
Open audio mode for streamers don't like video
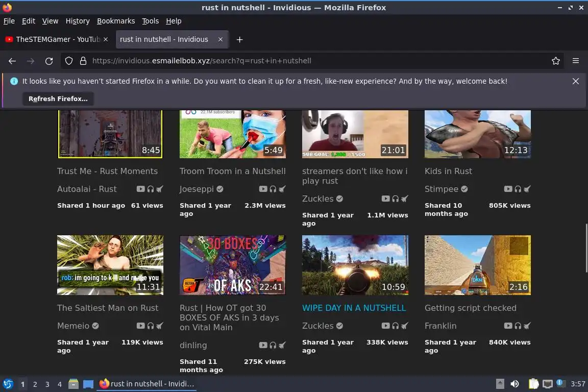coord(395,199)
